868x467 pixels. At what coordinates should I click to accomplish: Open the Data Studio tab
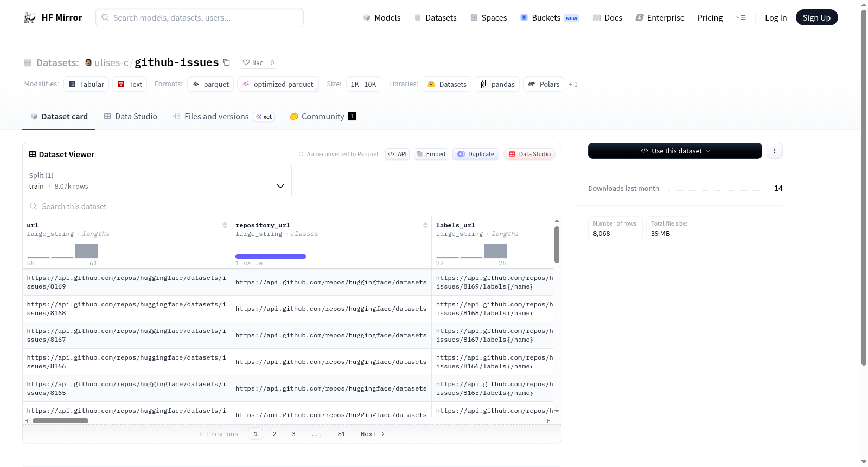[x=131, y=117]
